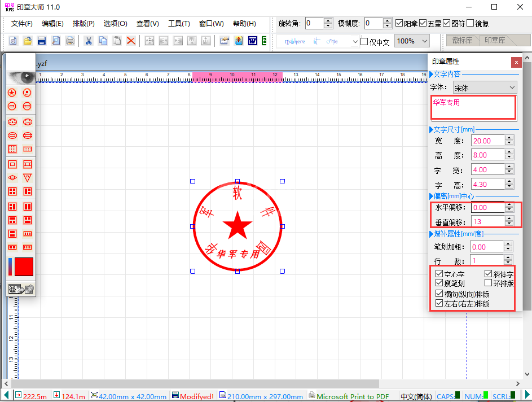Open the 100% zoom dropdown
The width and height of the screenshot is (532, 402).
pos(412,41)
